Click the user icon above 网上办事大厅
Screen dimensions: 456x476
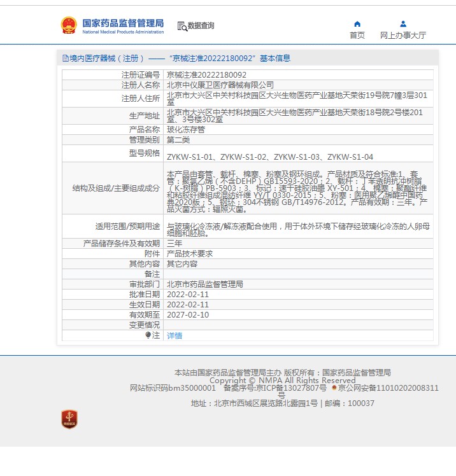coord(403,24)
